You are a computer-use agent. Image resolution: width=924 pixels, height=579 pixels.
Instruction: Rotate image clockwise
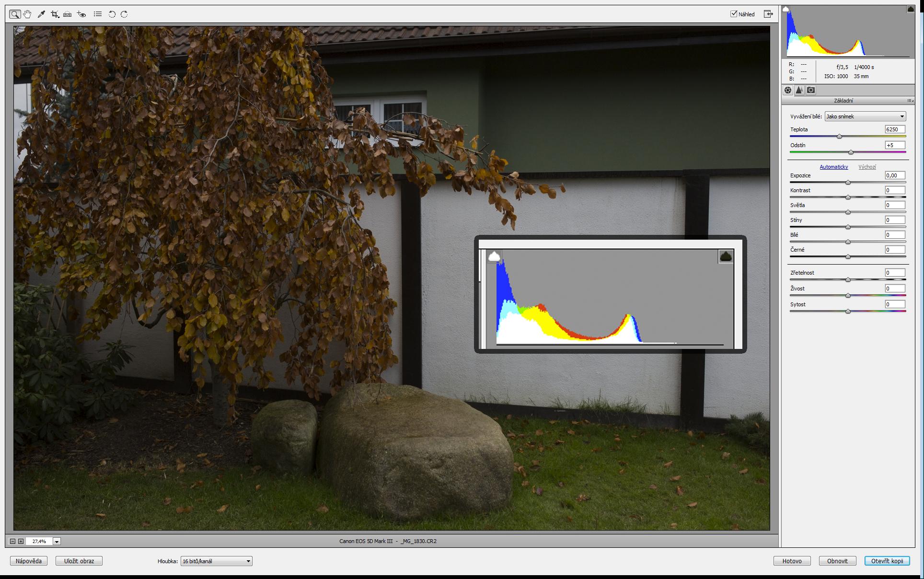point(124,14)
